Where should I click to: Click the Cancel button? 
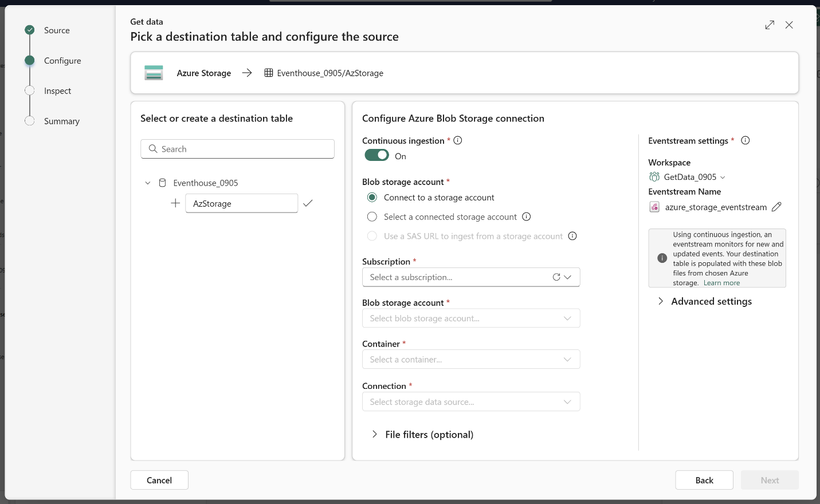click(x=159, y=480)
